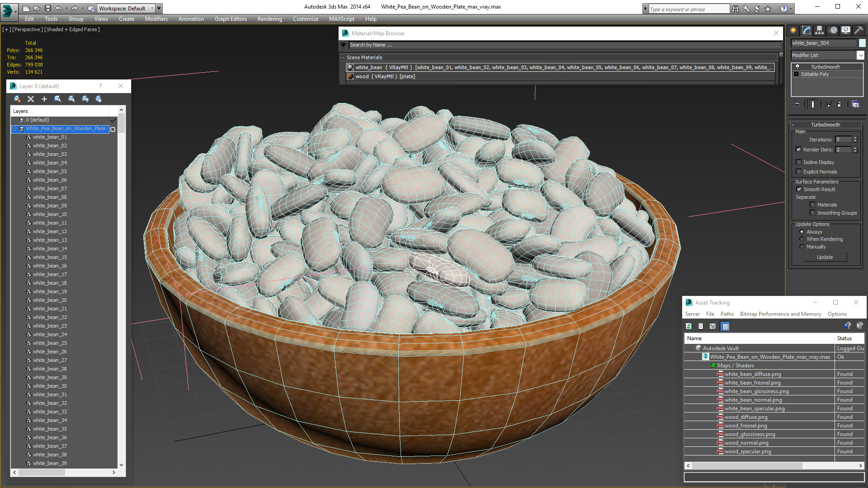This screenshot has height=488, width=868.
Task: Toggle the TurboSmooth lightbulb icon
Action: tap(797, 67)
